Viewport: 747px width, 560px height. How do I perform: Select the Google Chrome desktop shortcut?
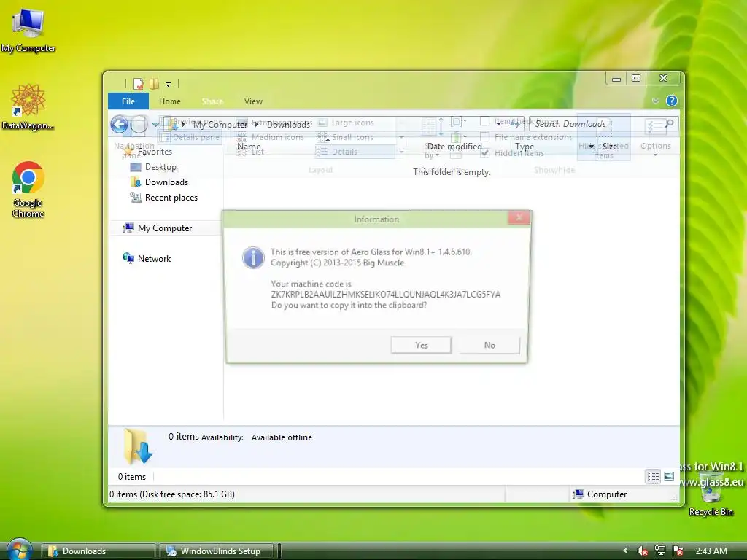click(28, 190)
